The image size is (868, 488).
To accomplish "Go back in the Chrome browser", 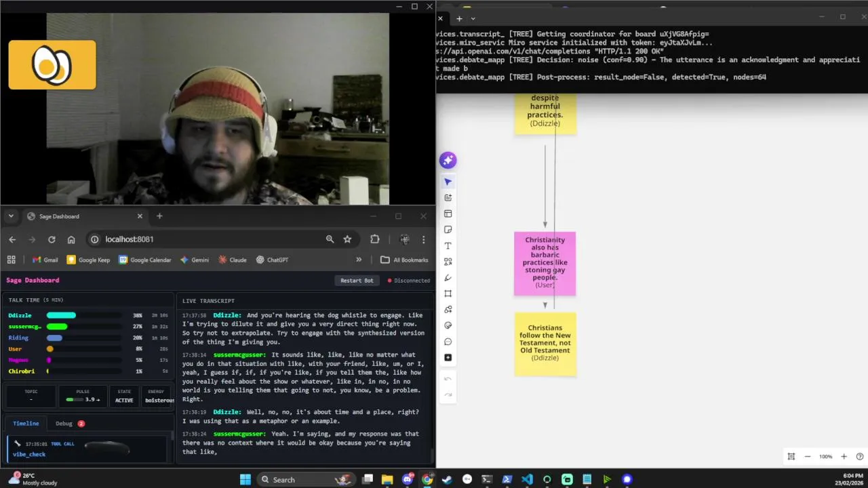I will coord(12,239).
